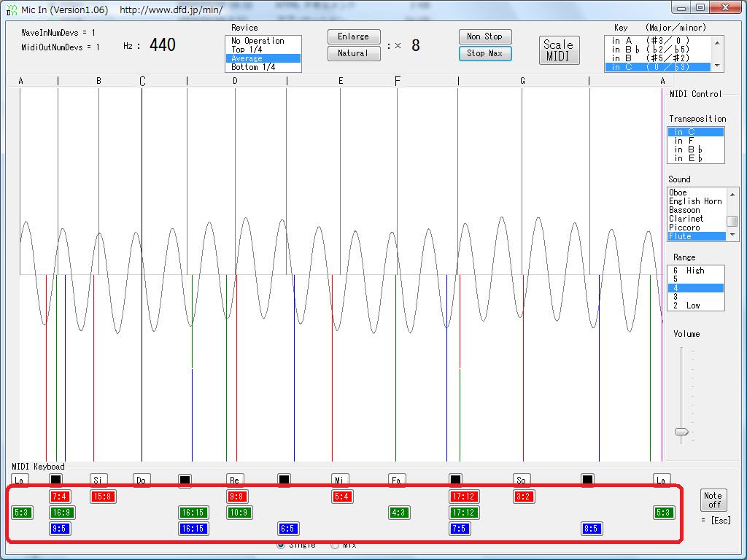Click Sound list scroll up arrow

click(x=732, y=194)
